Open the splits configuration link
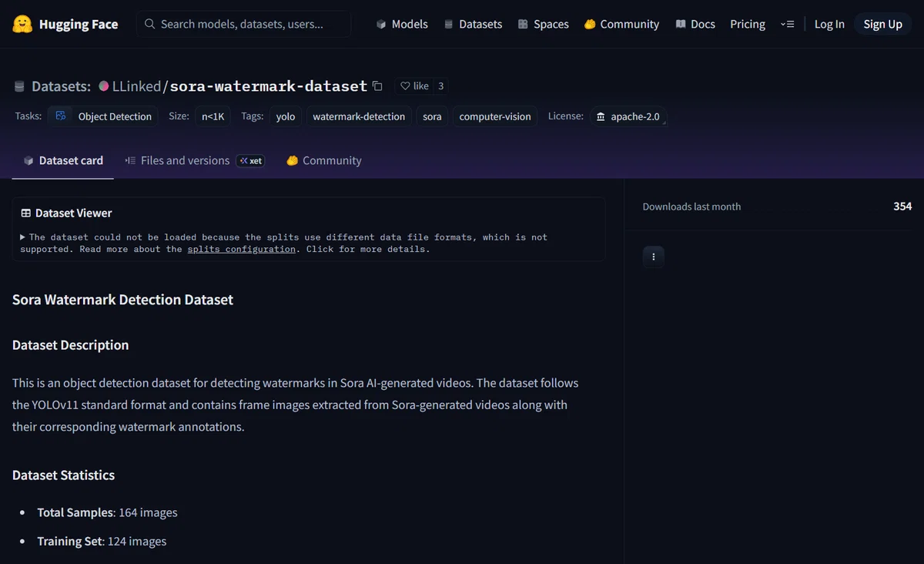The image size is (924, 564). pyautogui.click(x=241, y=249)
